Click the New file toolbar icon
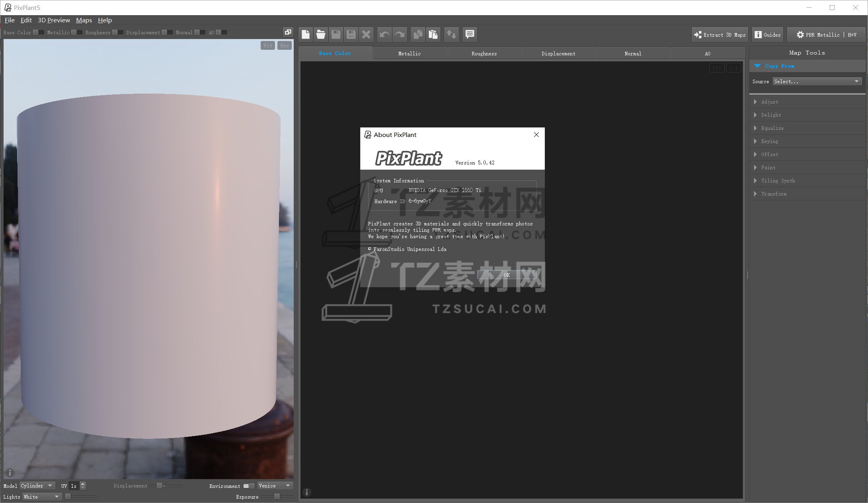Screen dimensions: 868x503 [x=306, y=35]
